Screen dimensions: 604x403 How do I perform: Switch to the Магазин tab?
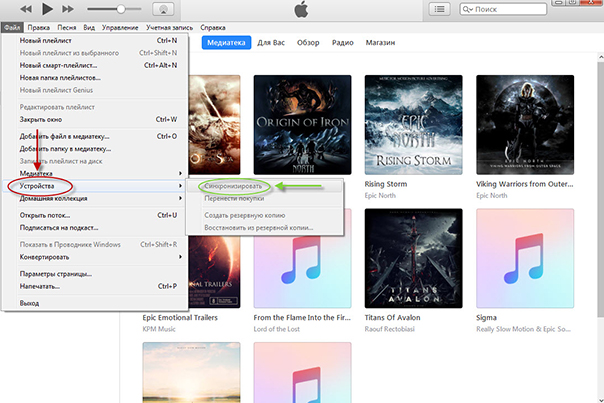click(x=380, y=44)
